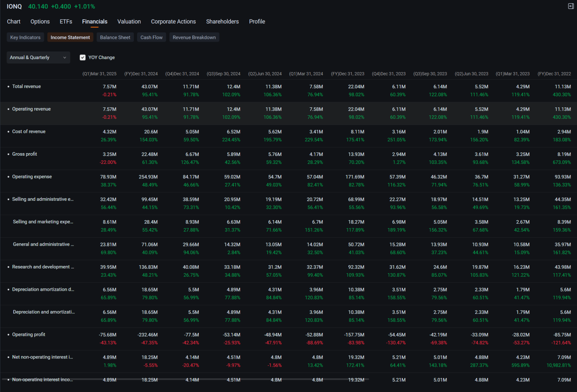Select General and administrative row label

(x=43, y=244)
